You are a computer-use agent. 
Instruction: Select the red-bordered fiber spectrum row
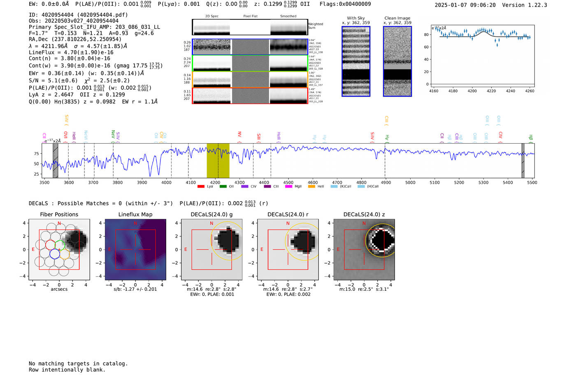tap(250, 95)
